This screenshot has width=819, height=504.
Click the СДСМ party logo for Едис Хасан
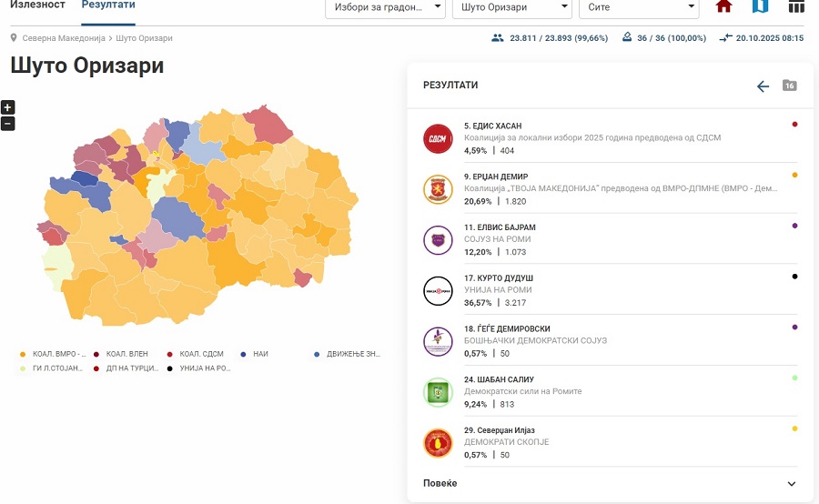coord(438,138)
